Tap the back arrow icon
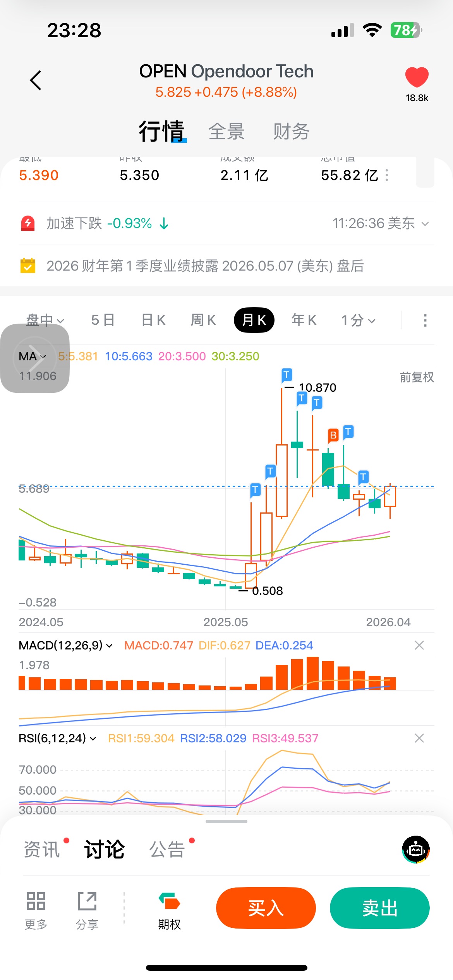453x980 pixels. 36,81
